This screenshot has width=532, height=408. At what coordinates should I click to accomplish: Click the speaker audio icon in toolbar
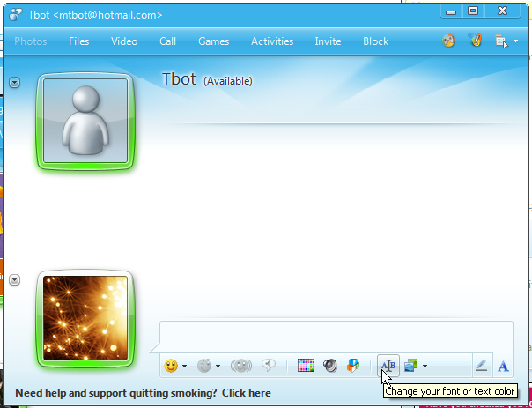tap(330, 366)
